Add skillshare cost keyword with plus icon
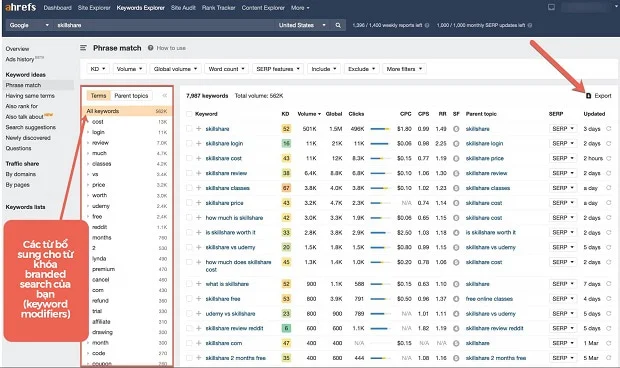 pyautogui.click(x=199, y=158)
